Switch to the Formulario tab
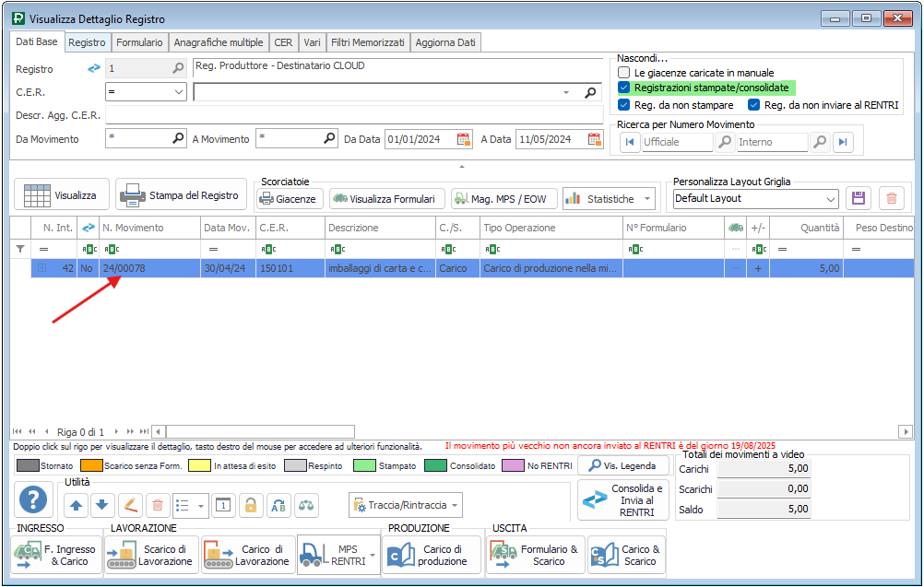The image size is (924, 587). (140, 42)
